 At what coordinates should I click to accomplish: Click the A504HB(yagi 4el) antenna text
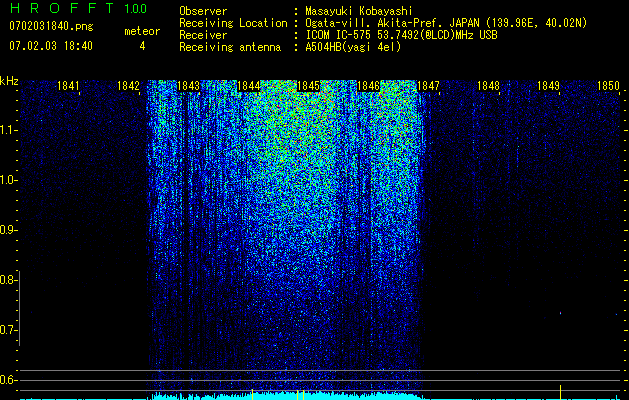point(353,47)
